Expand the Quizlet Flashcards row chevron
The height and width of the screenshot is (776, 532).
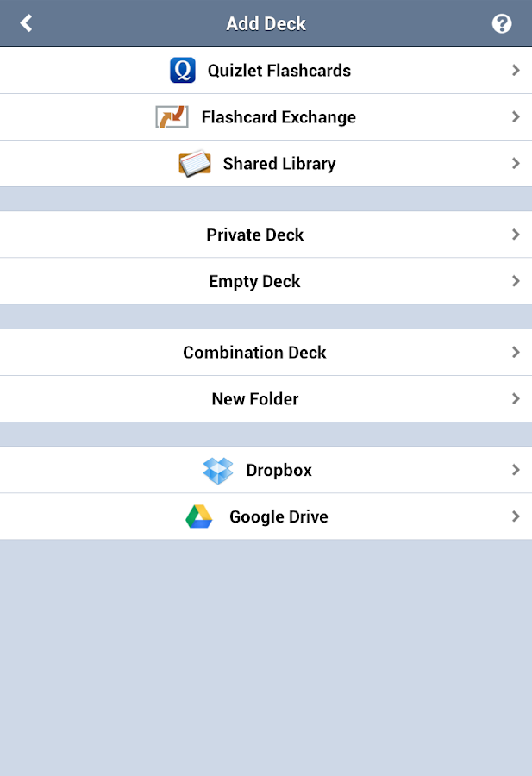tap(516, 70)
